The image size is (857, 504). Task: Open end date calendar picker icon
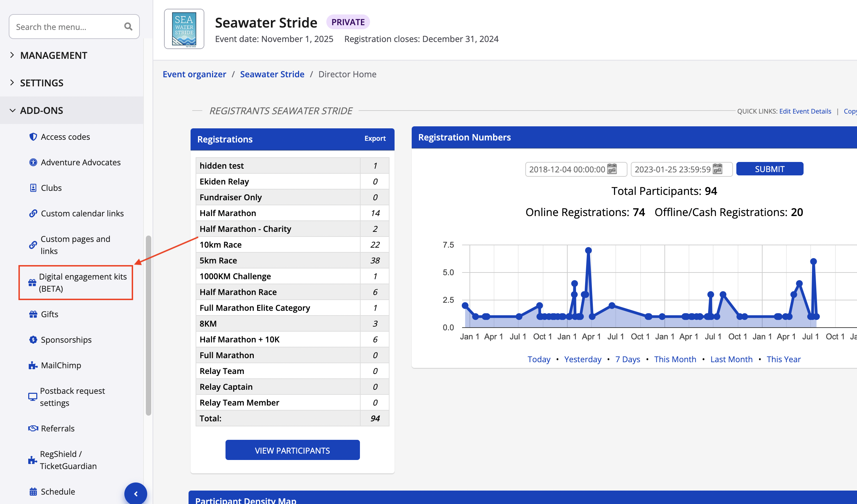[717, 169]
